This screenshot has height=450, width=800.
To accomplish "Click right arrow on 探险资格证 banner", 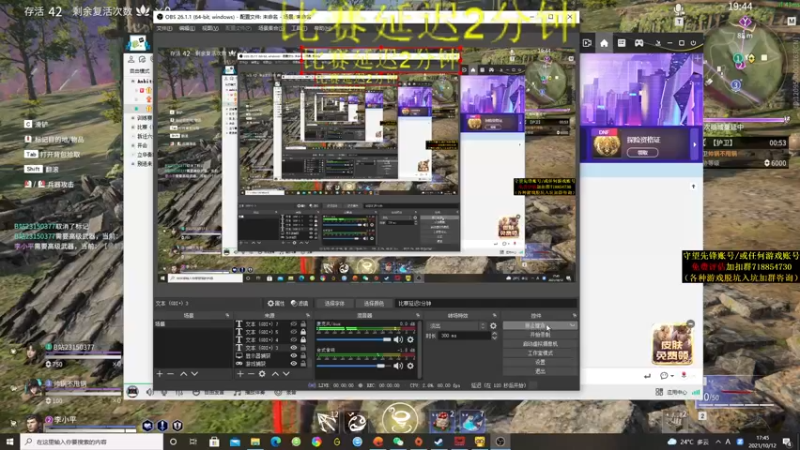I will tap(694, 145).
